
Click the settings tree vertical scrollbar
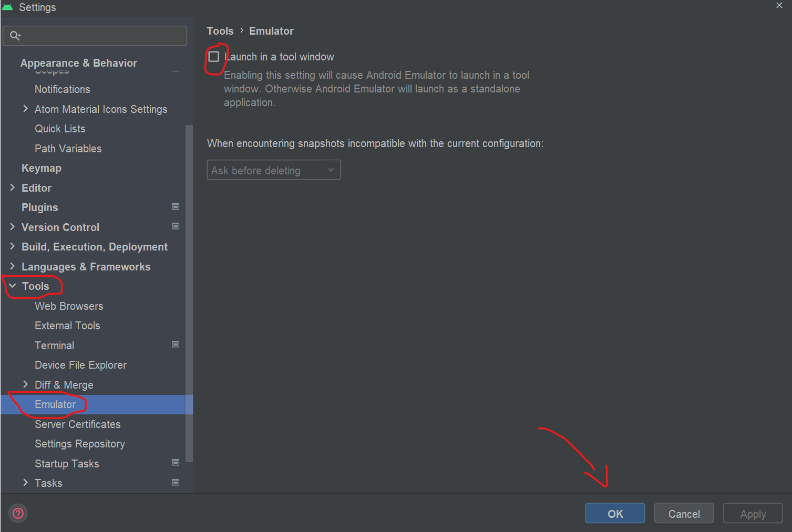tap(189, 293)
